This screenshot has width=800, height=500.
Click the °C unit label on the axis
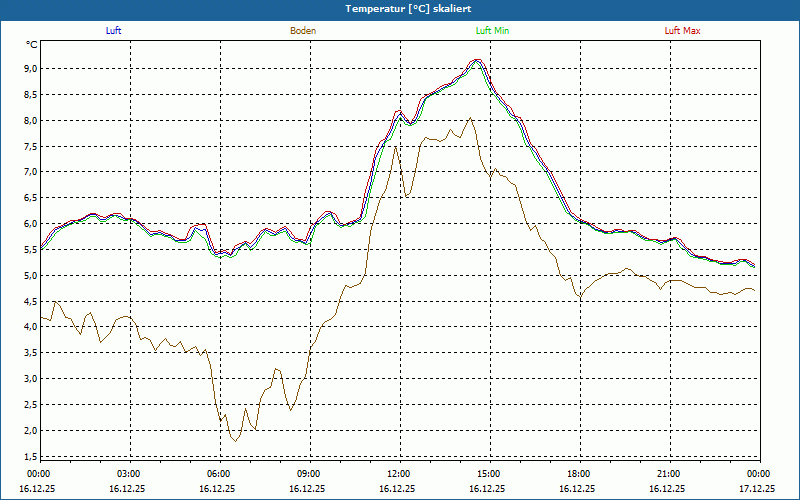[x=31, y=45]
